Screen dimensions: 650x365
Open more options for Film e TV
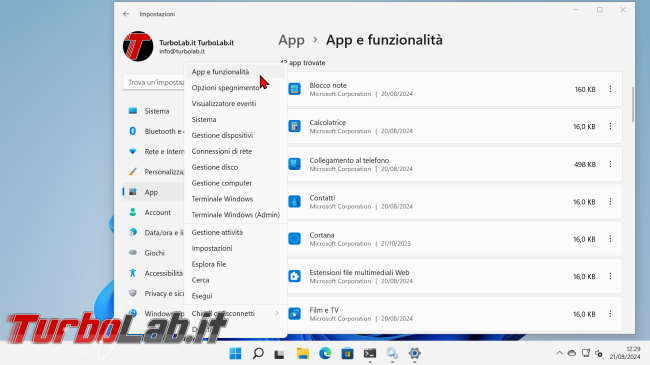tap(610, 314)
